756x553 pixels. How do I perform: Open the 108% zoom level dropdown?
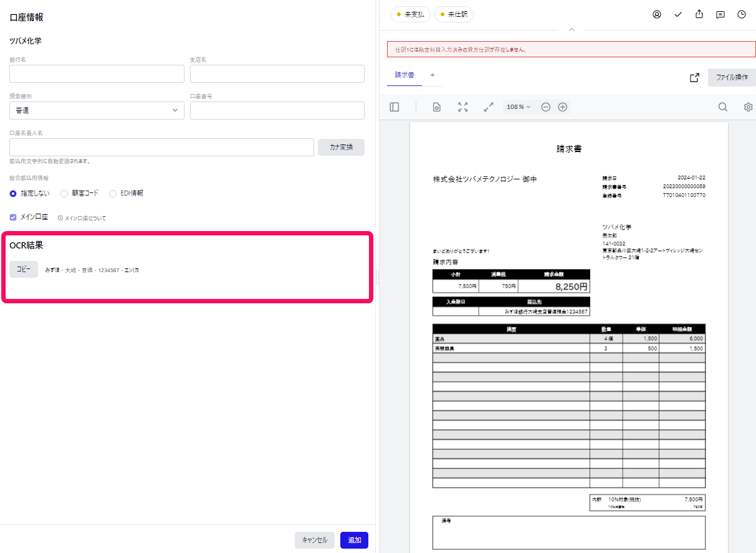tap(519, 107)
